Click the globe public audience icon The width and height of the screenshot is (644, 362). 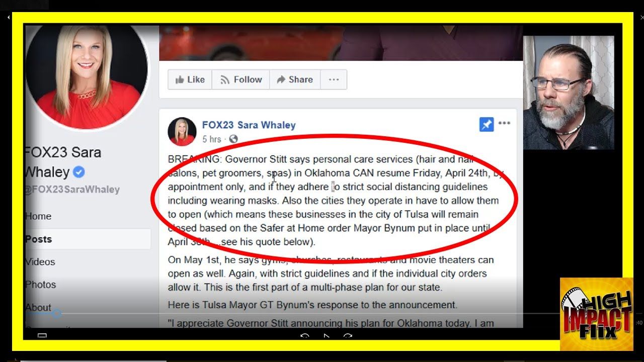(233, 139)
